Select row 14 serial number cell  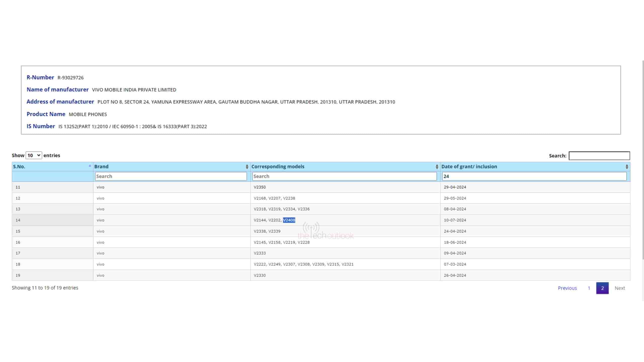tap(18, 220)
